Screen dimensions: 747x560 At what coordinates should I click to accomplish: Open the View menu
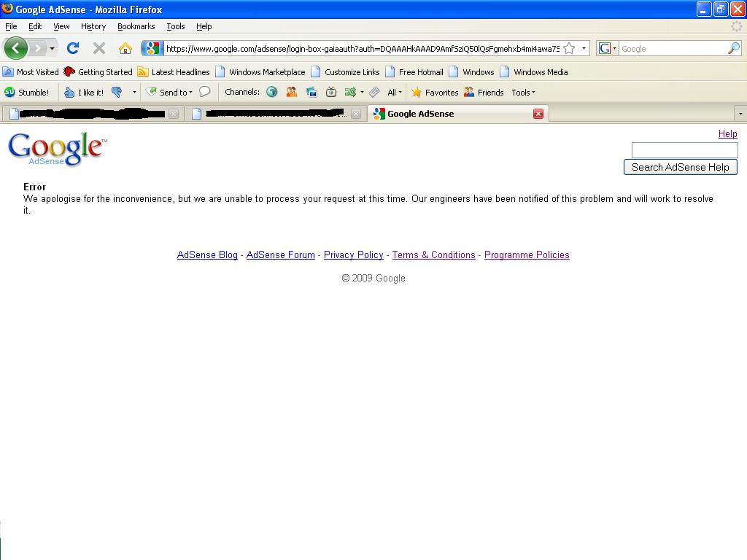[61, 26]
